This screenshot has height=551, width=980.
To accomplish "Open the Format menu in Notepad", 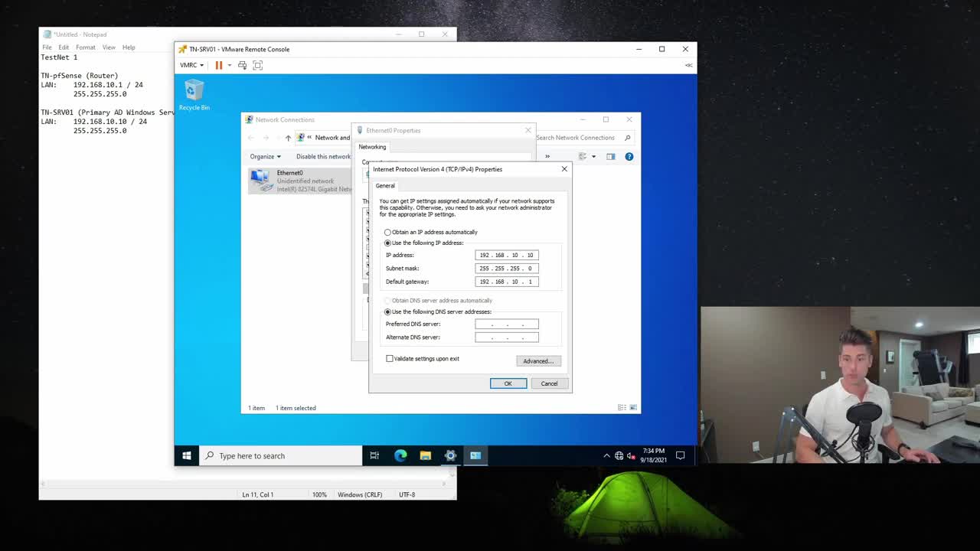I will pos(86,47).
